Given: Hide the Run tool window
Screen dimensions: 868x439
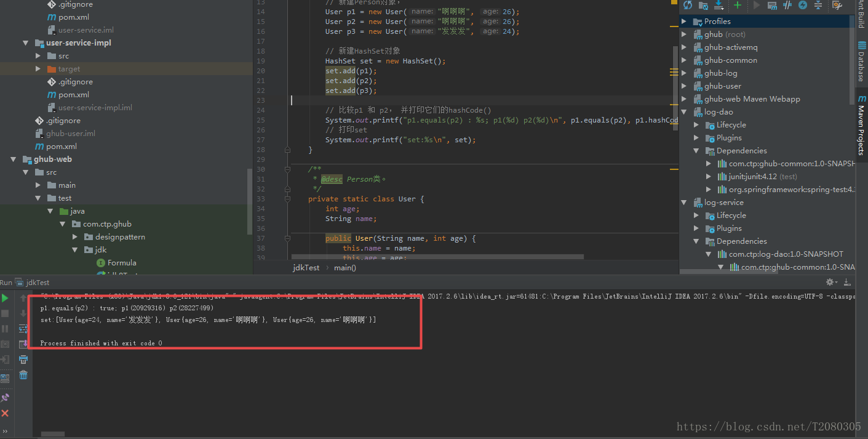Looking at the screenshot, I should pos(848,282).
